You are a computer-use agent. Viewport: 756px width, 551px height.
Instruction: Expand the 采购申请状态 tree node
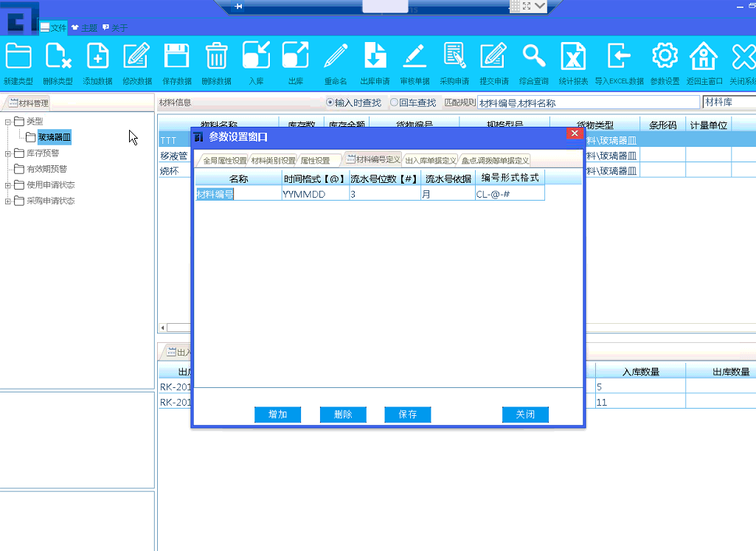point(7,201)
